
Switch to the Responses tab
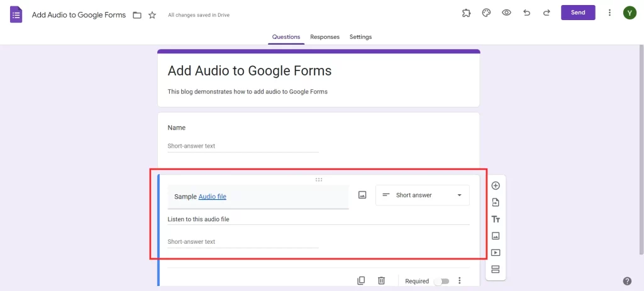325,37
